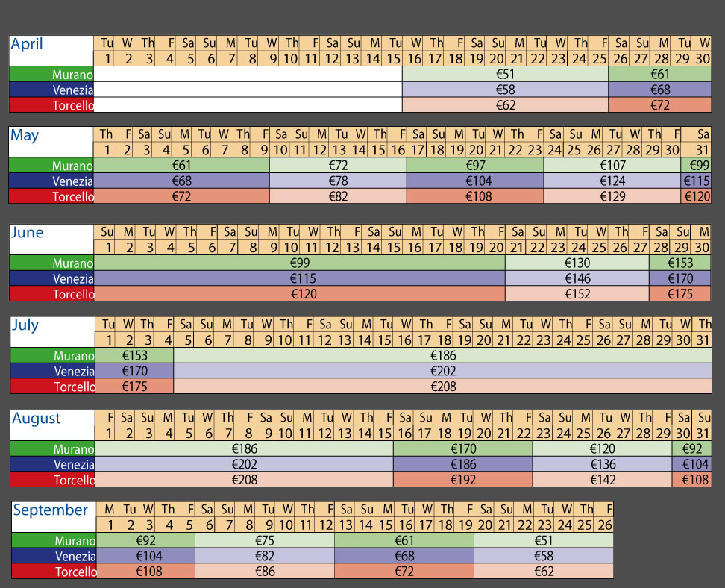Select September's Venezia €104 price cell
725x588 pixels.
[145, 556]
